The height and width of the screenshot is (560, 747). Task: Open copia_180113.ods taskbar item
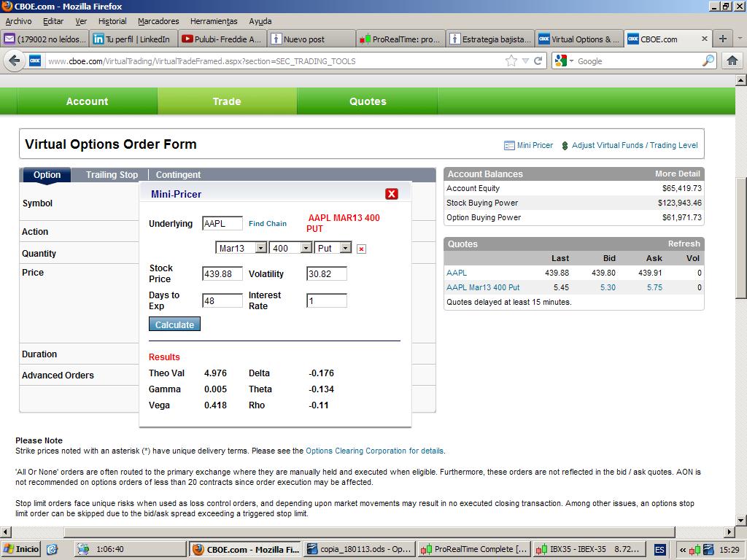coord(359,550)
